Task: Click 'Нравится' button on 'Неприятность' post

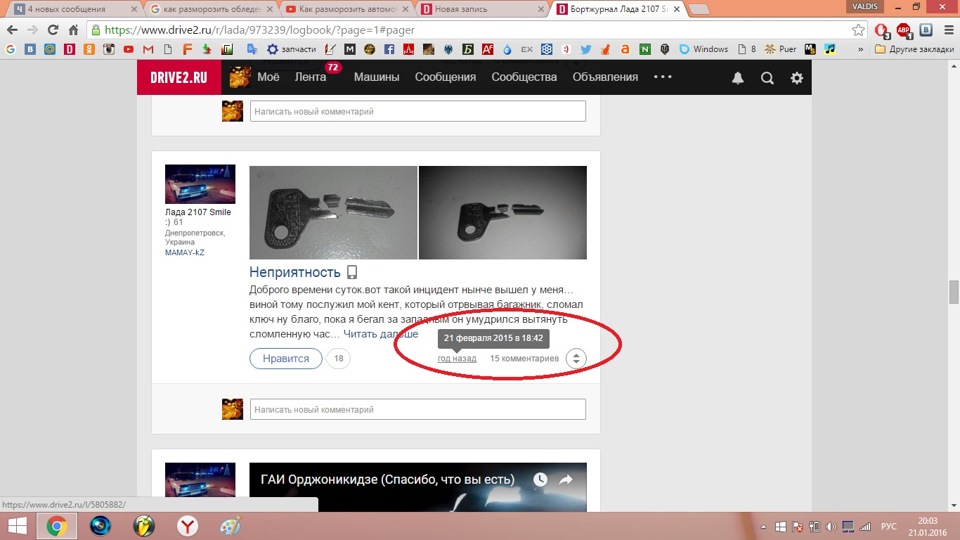Action: tap(286, 358)
